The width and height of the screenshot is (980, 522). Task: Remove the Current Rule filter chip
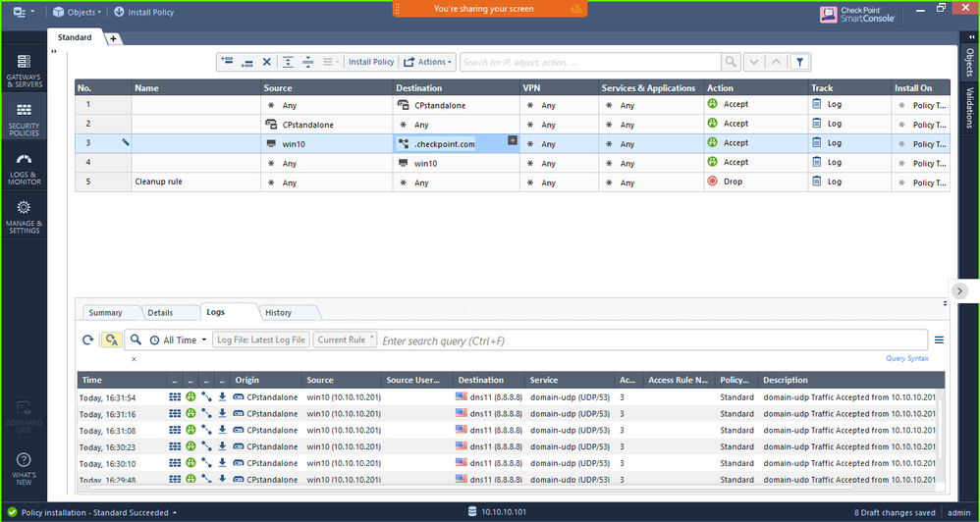[x=372, y=336]
